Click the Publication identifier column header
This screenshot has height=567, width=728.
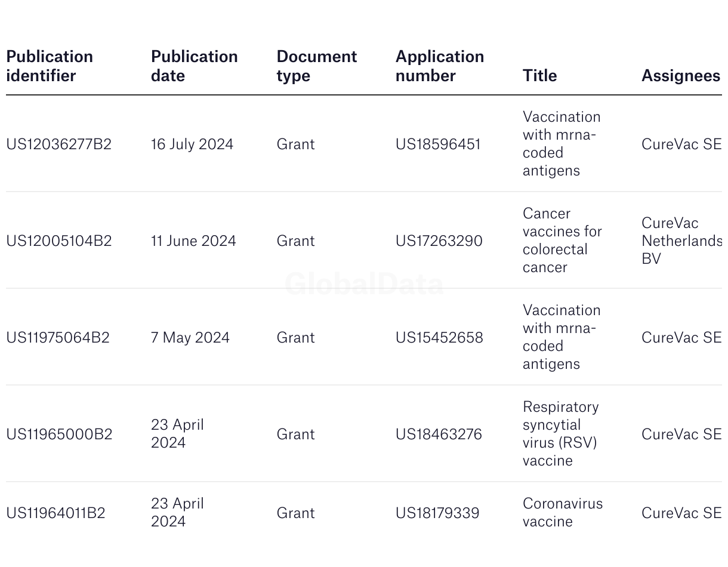point(50,66)
